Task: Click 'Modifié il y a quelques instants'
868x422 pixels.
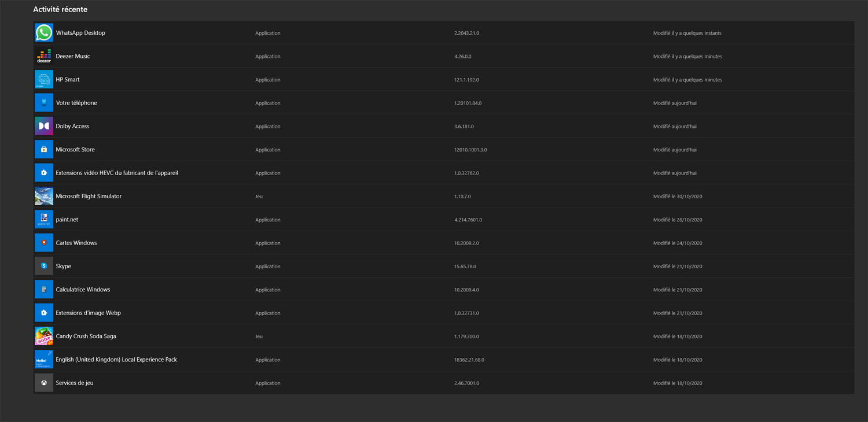Action: click(687, 33)
